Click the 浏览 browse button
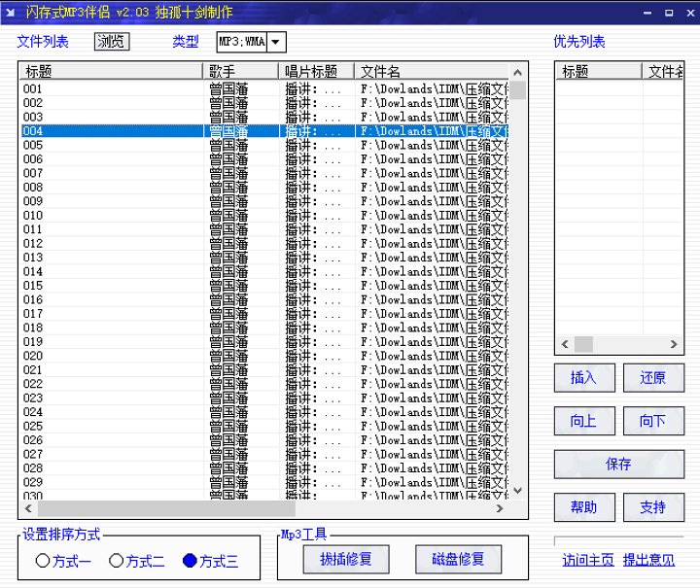 [x=112, y=42]
